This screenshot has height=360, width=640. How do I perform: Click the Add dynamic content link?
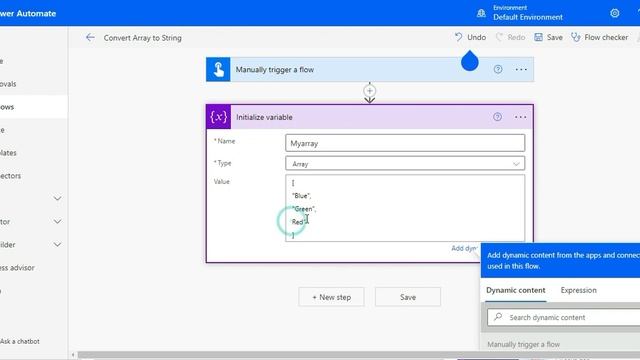(x=464, y=248)
